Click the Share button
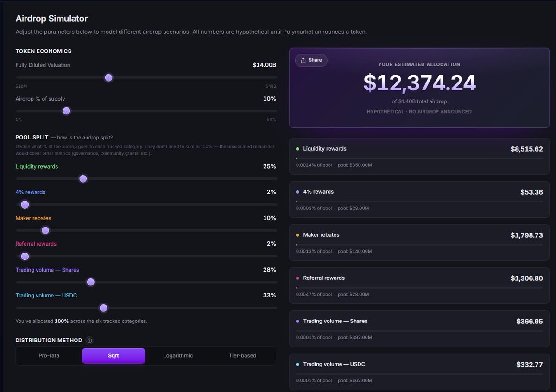This screenshot has width=556, height=392. 311,60
